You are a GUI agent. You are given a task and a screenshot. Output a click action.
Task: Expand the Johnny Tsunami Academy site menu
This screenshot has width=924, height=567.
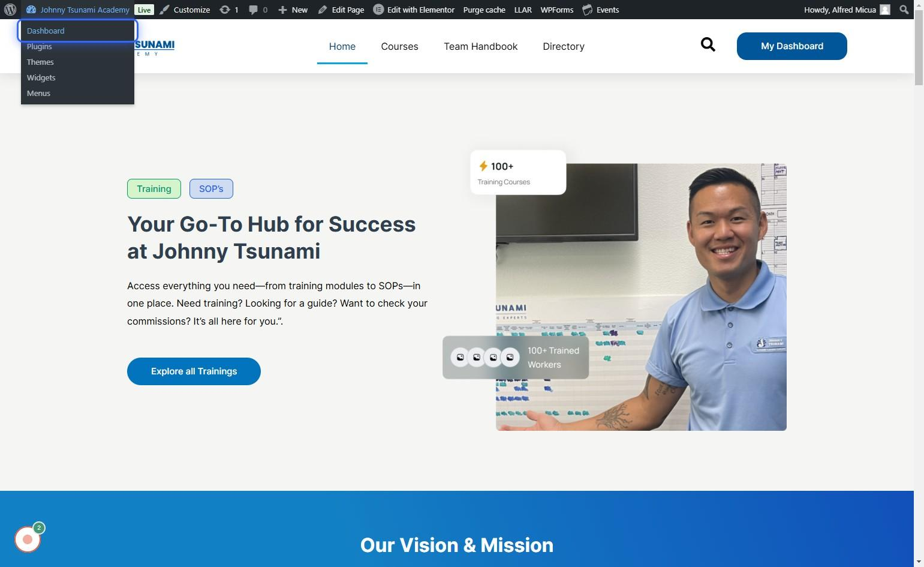click(x=84, y=10)
